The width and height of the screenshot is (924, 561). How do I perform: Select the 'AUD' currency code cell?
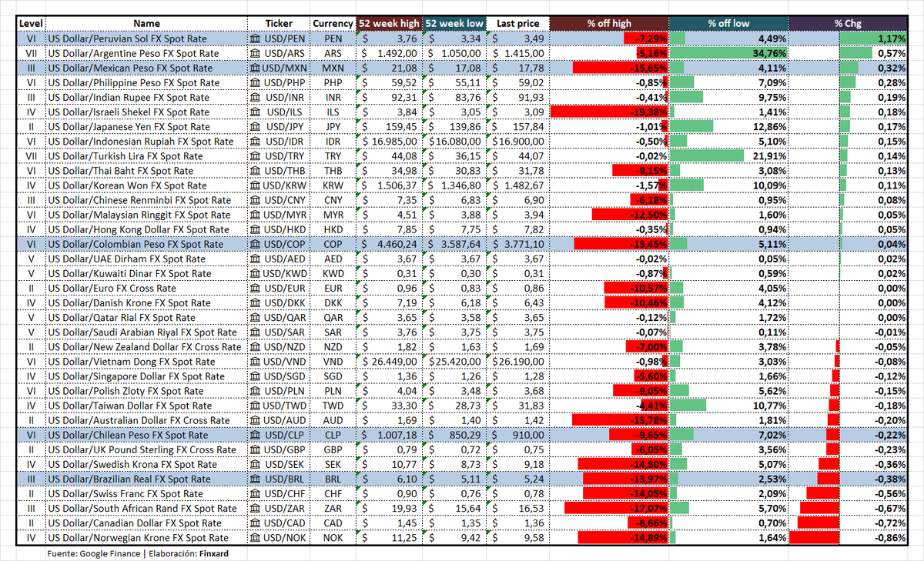click(x=333, y=419)
